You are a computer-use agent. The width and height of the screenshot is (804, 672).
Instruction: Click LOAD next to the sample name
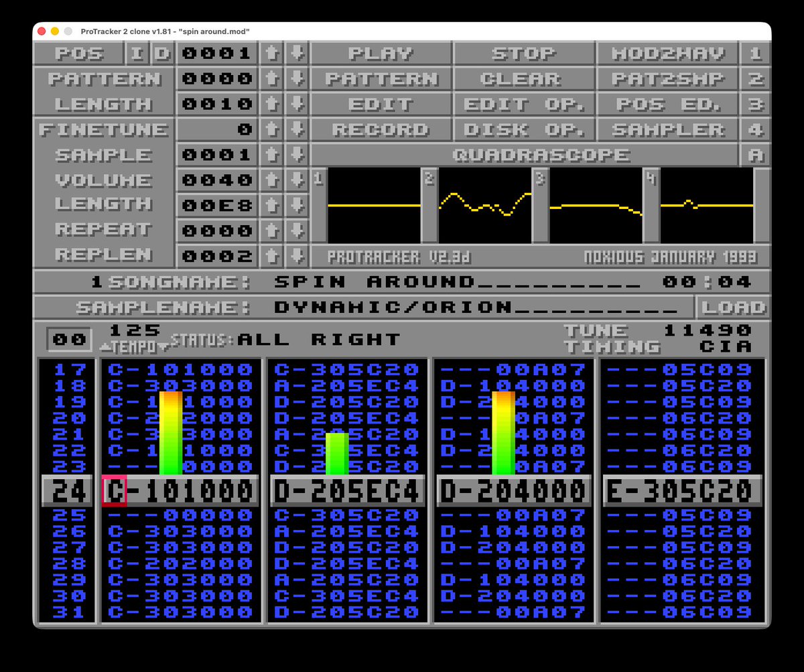click(x=734, y=307)
